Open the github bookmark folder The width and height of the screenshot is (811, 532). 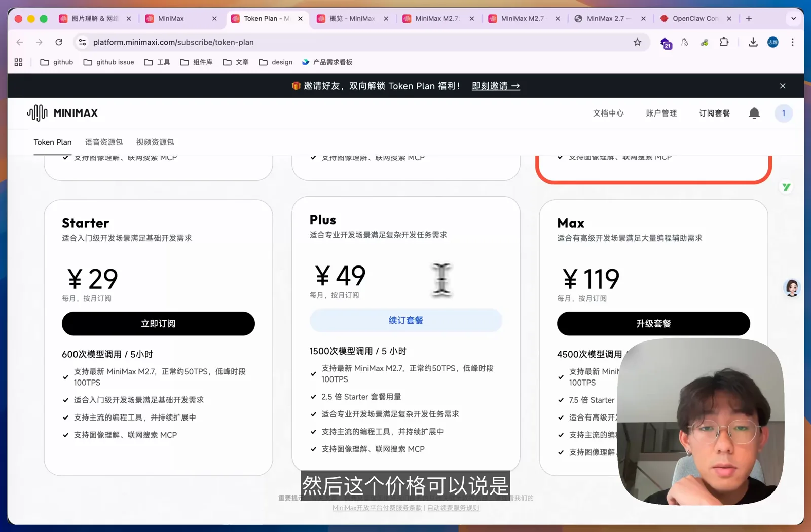[56, 62]
